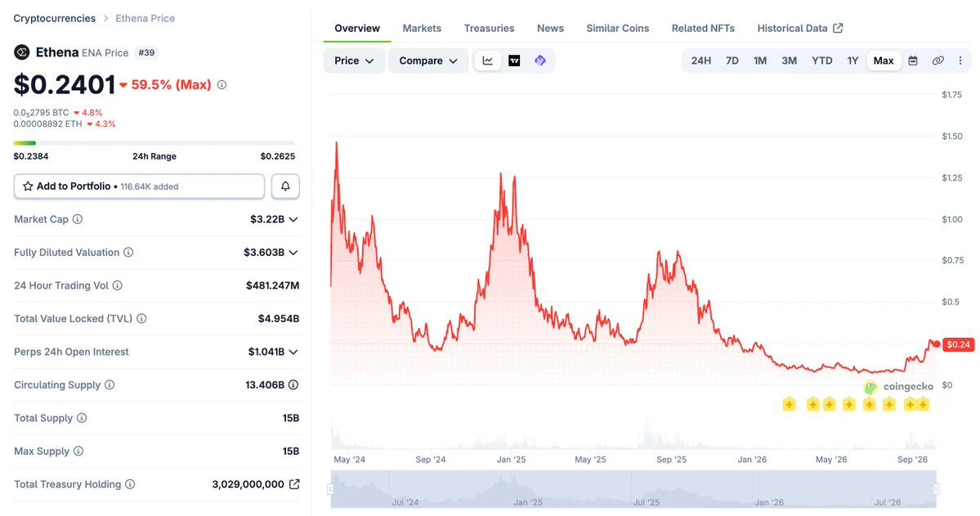Switch to line chart view icon
980x516 pixels.
point(487,61)
